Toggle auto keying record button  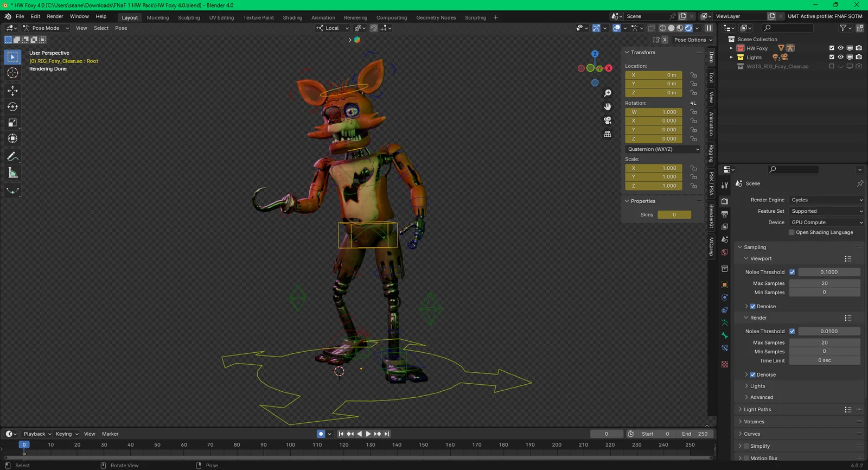tap(321, 434)
